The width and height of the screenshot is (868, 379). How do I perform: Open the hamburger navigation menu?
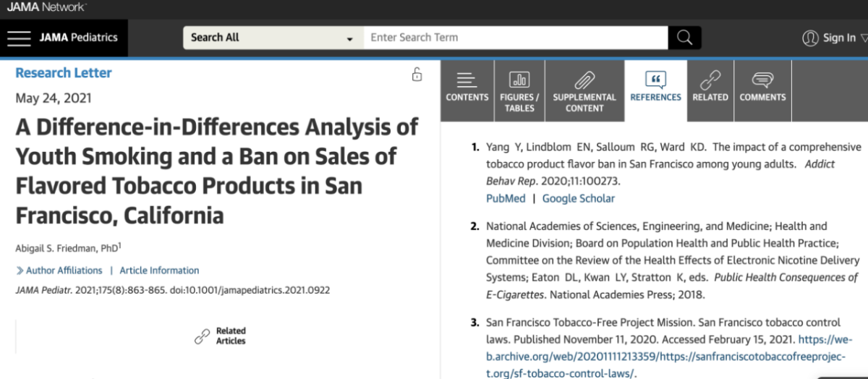[x=19, y=38]
